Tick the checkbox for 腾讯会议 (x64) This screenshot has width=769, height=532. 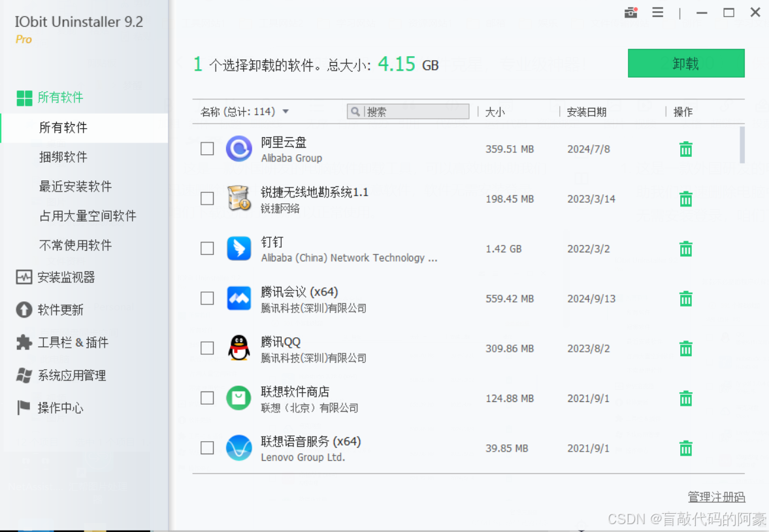pyautogui.click(x=207, y=299)
